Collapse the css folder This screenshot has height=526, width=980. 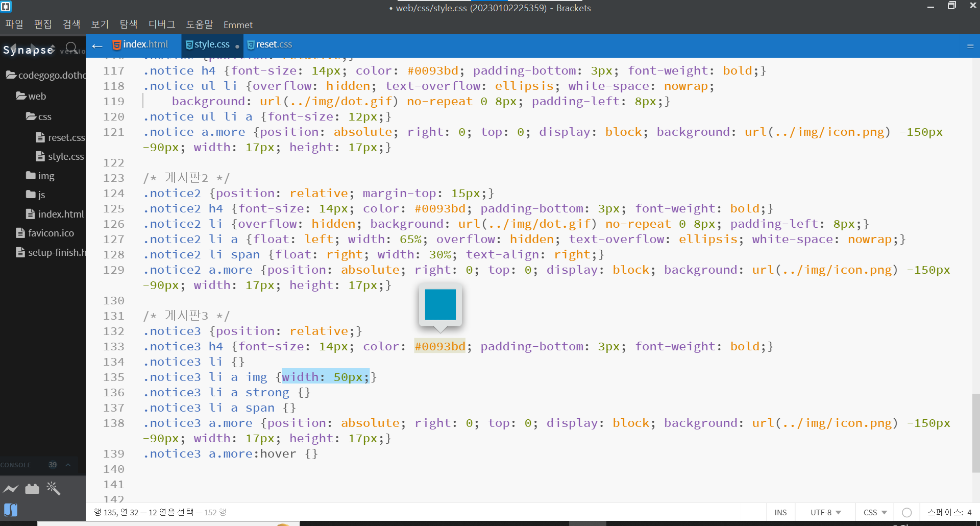coord(39,116)
